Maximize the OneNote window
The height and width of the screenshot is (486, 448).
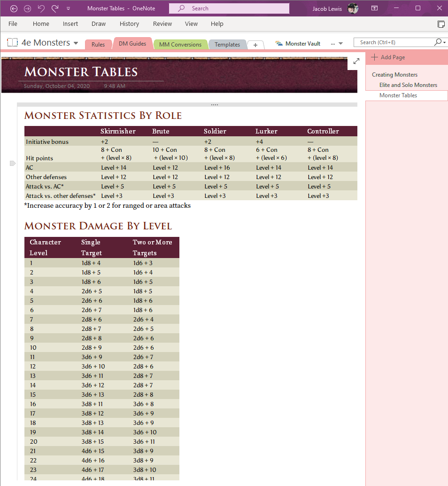[x=418, y=8]
